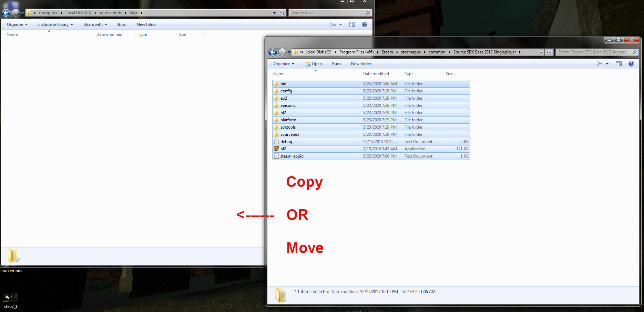Refresh the Source SDK Base folder
The height and width of the screenshot is (312, 644).
click(549, 52)
